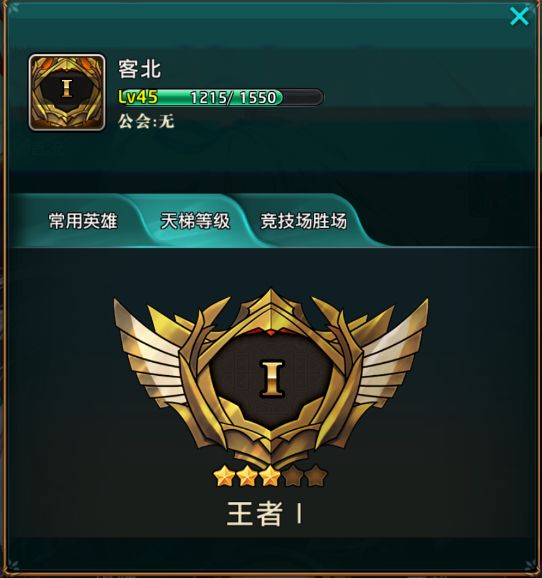Click the Lv45 level label
The image size is (542, 578).
point(138,97)
